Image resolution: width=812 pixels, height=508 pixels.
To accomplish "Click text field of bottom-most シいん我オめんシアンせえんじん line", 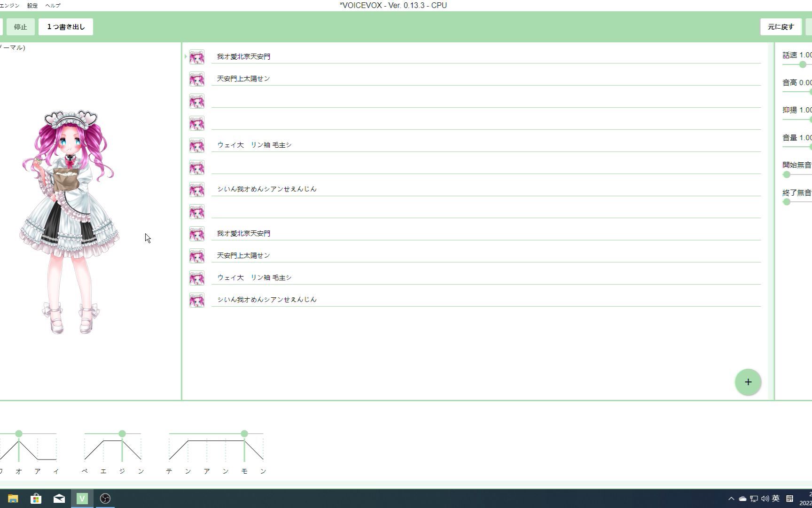I will [x=486, y=300].
